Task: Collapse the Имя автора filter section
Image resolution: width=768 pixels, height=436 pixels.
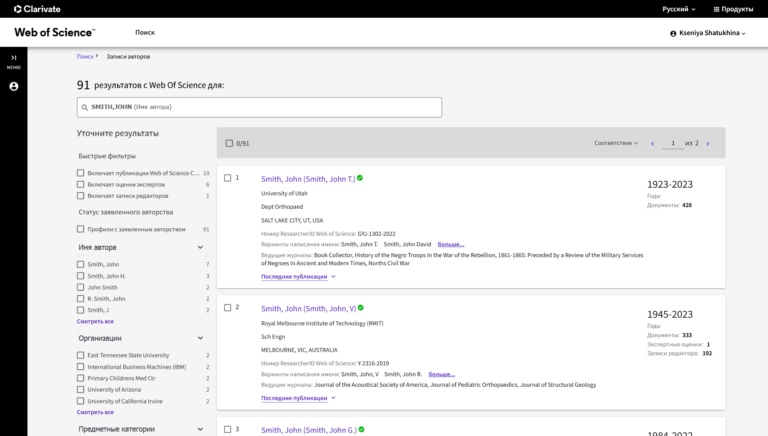Action: coord(200,247)
